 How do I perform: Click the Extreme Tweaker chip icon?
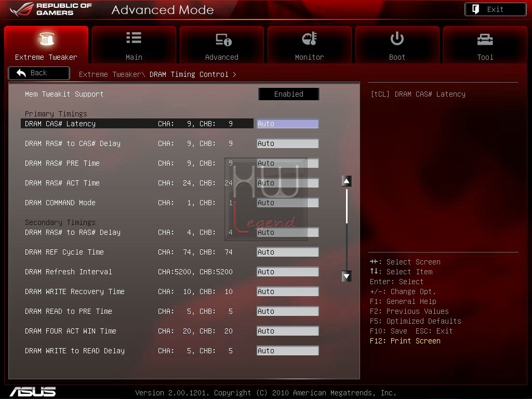pos(46,38)
